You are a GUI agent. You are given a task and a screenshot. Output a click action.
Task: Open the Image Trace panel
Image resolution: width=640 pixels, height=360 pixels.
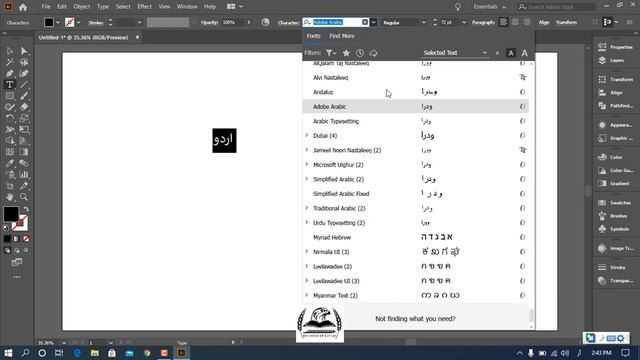[616, 248]
